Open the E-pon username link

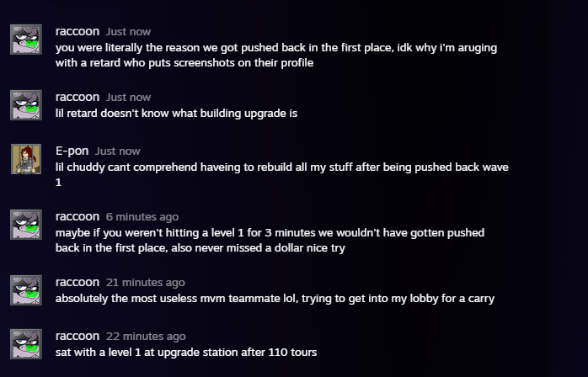pos(72,151)
